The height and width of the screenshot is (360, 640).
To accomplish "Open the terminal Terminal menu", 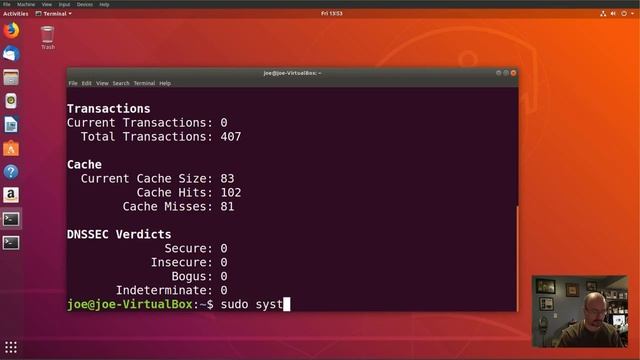I will pyautogui.click(x=144, y=83).
